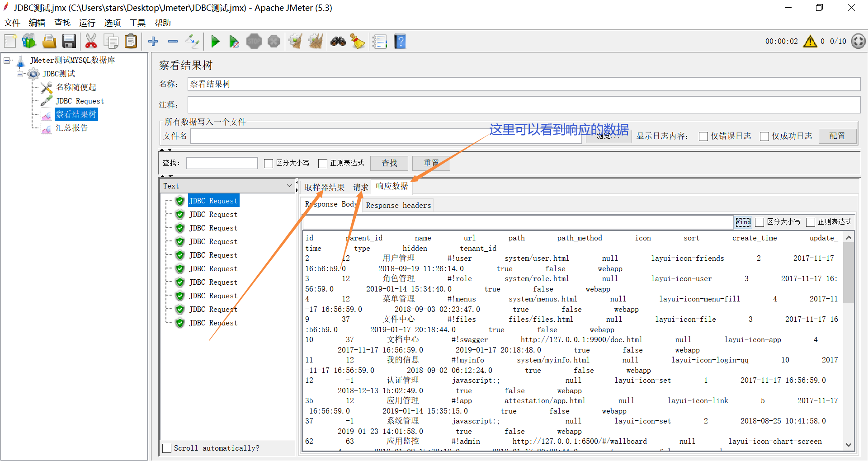Toggle the yellow warning log viewer icon

point(811,41)
